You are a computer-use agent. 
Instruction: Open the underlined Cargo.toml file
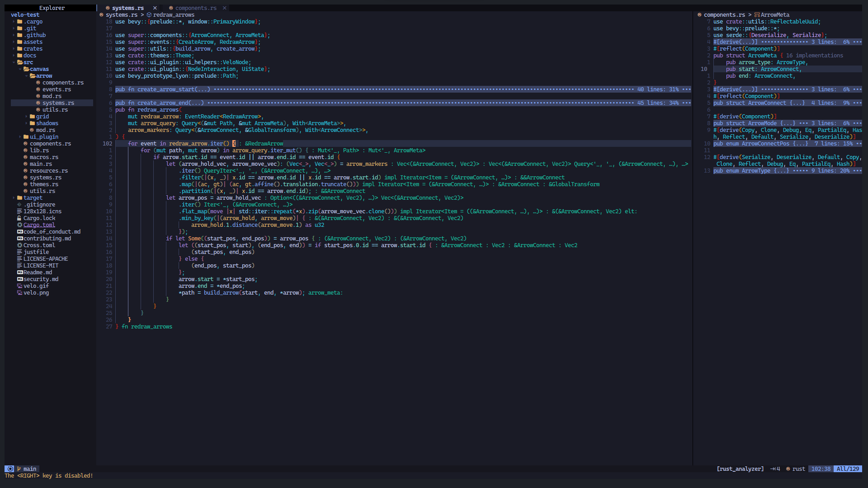click(x=39, y=225)
